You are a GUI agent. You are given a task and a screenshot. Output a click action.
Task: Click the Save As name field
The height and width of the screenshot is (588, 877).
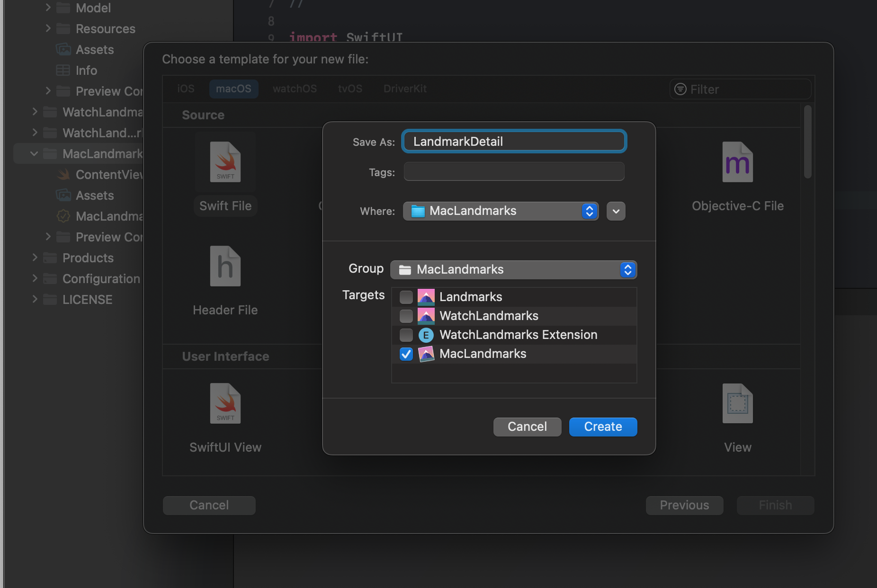[x=514, y=142]
